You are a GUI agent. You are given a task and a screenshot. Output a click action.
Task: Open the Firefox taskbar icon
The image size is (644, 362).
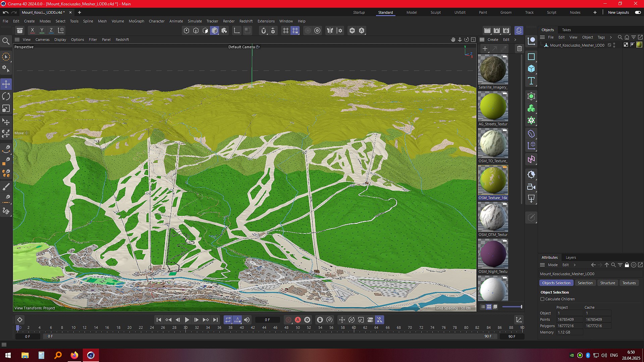click(74, 355)
